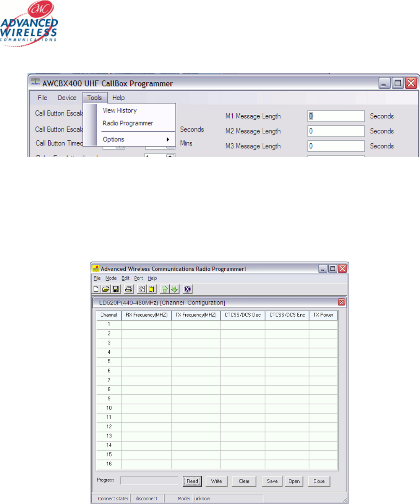Click the round purple X toolbar icon
This screenshot has height=504, width=420.
point(187,289)
